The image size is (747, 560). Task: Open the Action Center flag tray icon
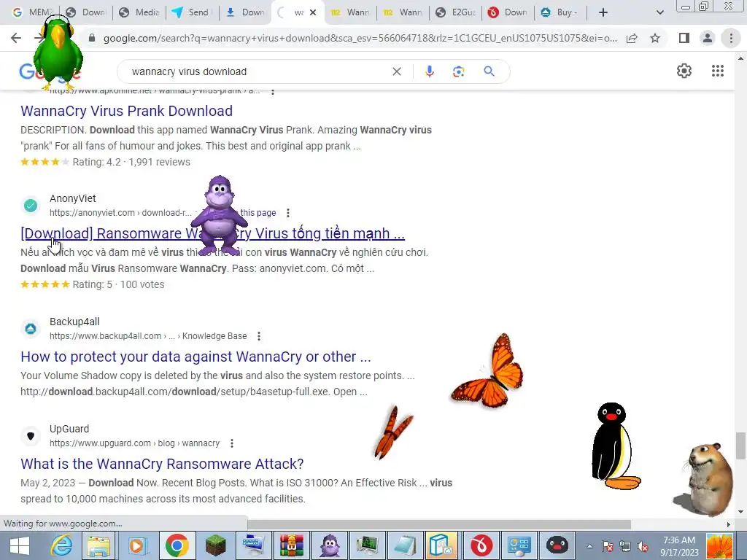tap(608, 547)
